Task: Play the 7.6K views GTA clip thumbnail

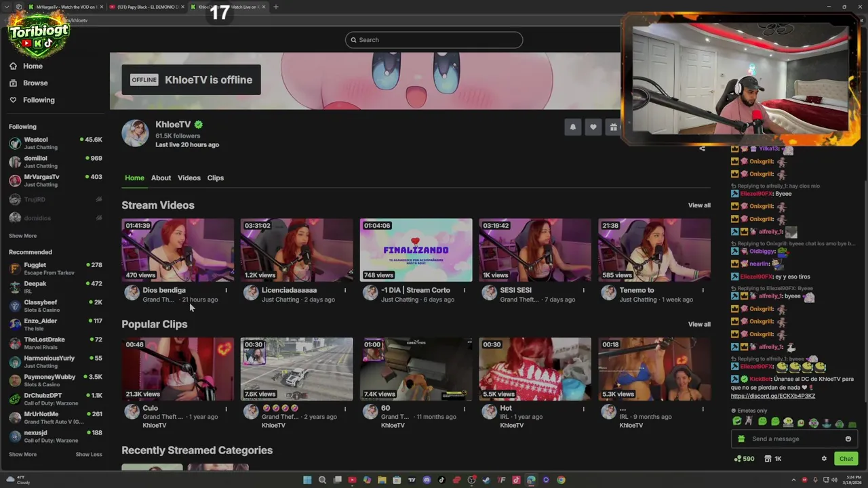Action: pyautogui.click(x=296, y=369)
